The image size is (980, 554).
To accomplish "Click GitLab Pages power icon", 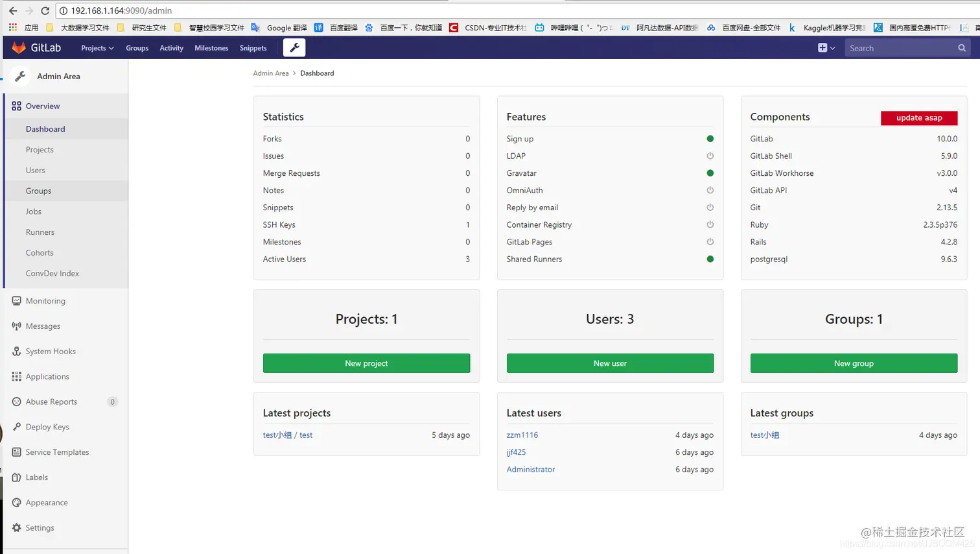I will tap(710, 241).
